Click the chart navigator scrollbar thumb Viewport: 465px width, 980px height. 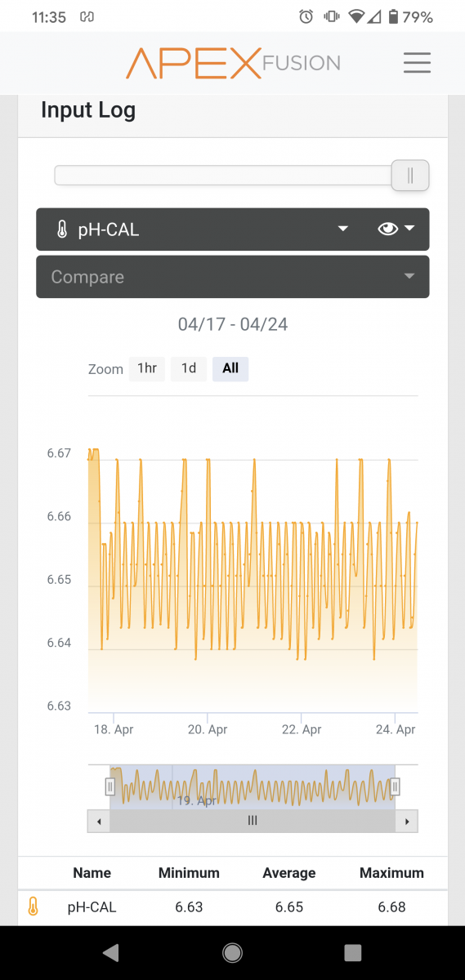click(253, 821)
